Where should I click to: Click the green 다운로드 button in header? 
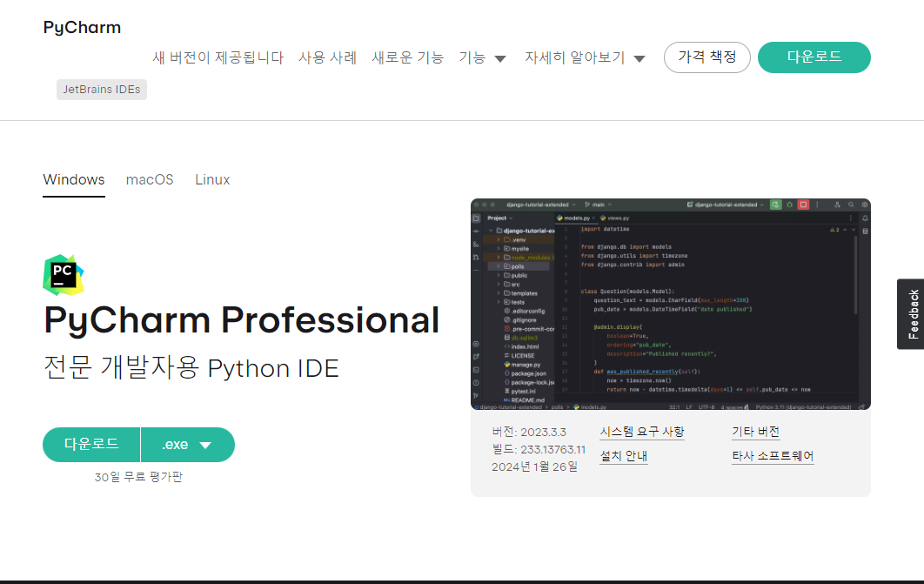[814, 57]
